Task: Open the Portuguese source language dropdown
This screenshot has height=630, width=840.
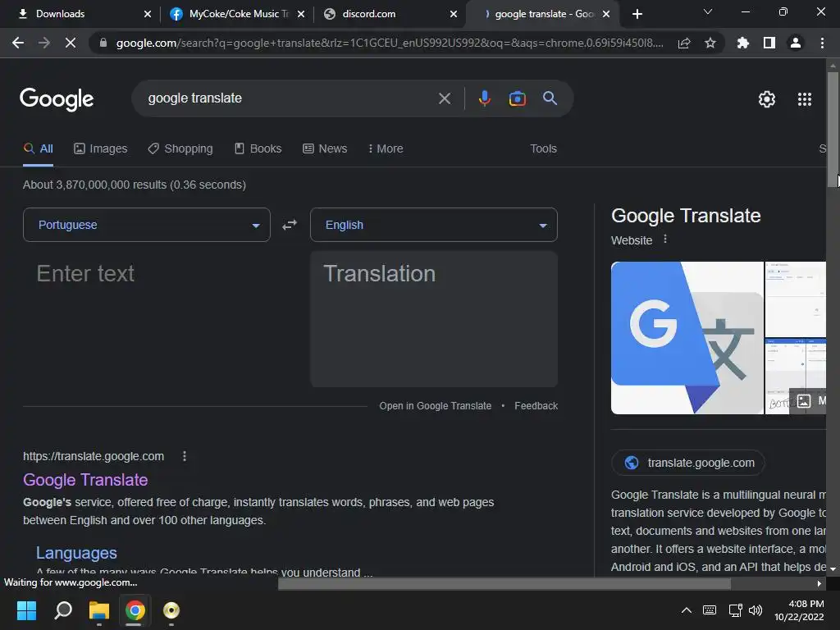Action: [146, 225]
